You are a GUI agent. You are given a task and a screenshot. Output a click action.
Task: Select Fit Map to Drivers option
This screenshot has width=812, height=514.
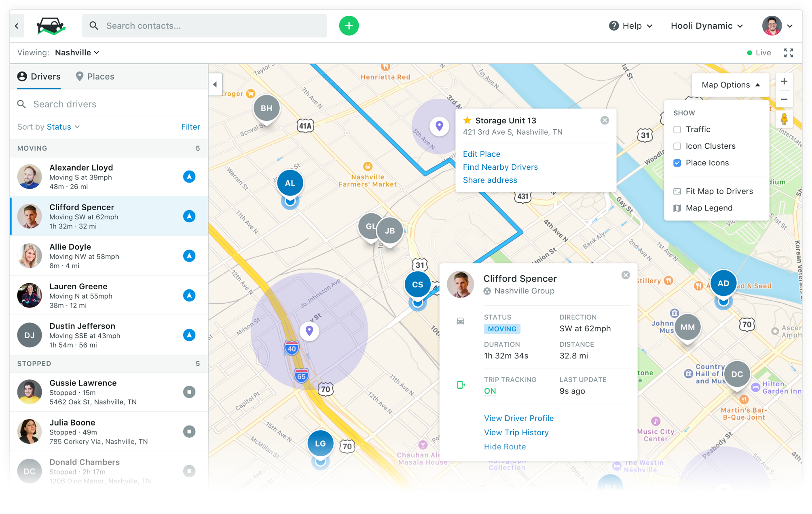[719, 192]
